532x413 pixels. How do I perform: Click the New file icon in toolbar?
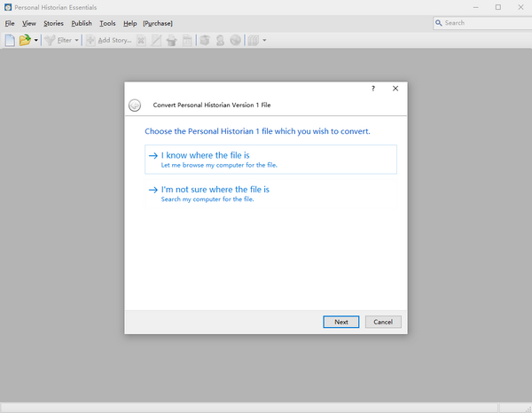pos(11,40)
